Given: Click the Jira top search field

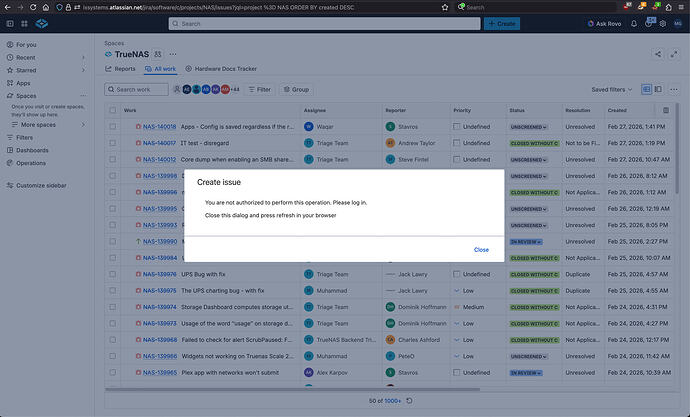Looking at the screenshot, I should click(324, 24).
